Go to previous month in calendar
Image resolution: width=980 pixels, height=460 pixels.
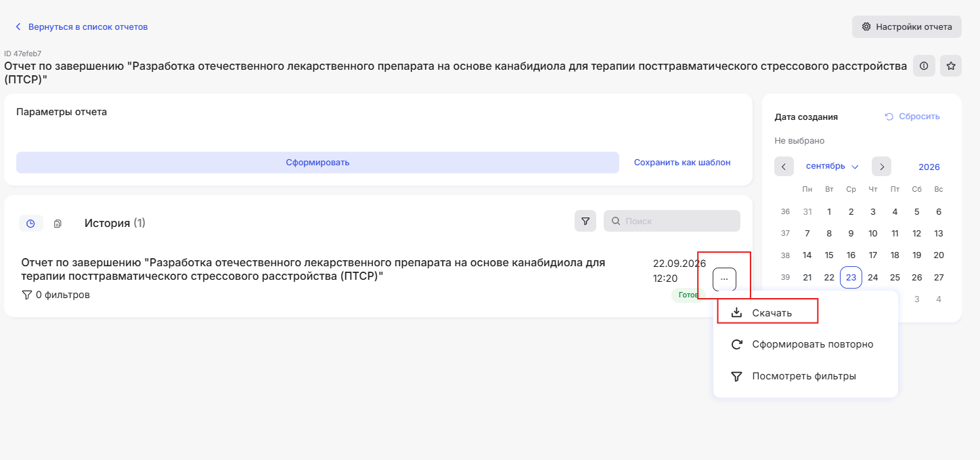coord(784,167)
